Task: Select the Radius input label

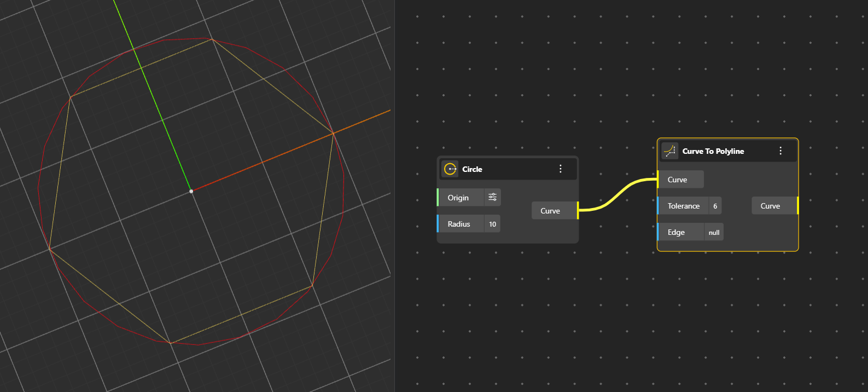Action: pyautogui.click(x=459, y=224)
